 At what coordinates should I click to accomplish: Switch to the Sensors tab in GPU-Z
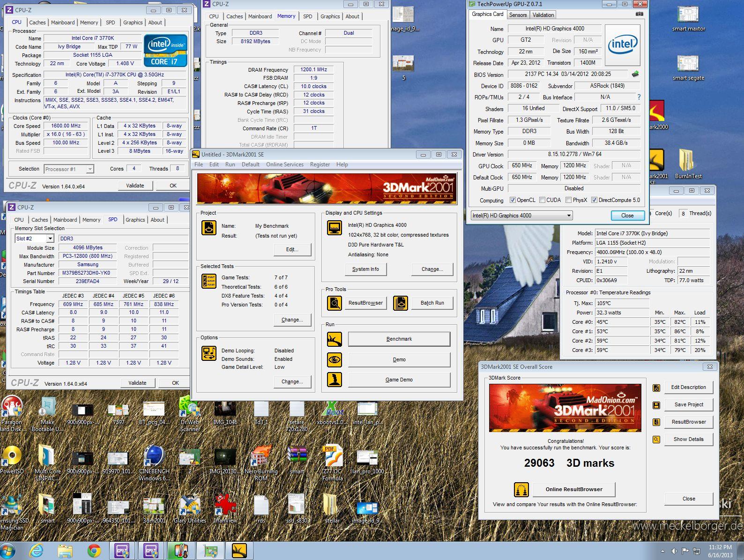[518, 15]
